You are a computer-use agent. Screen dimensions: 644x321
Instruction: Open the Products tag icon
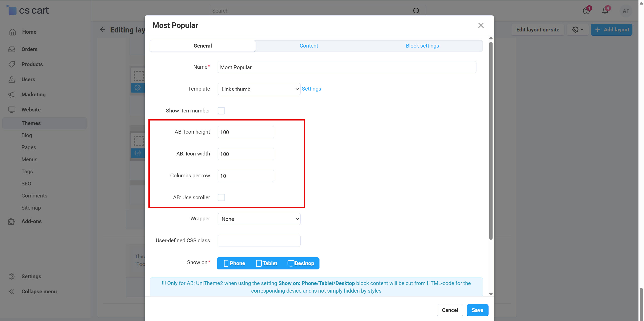(x=12, y=64)
